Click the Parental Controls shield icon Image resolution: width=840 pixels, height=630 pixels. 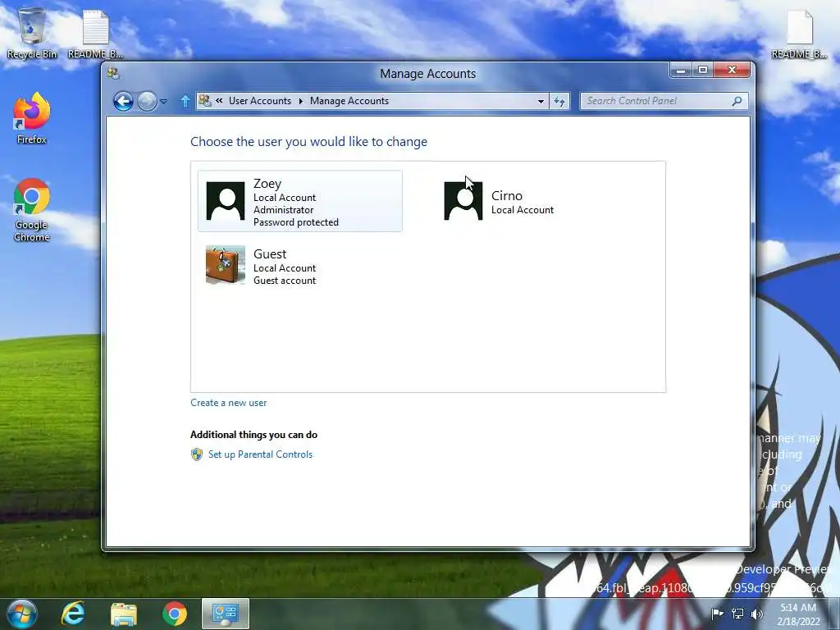[197, 454]
